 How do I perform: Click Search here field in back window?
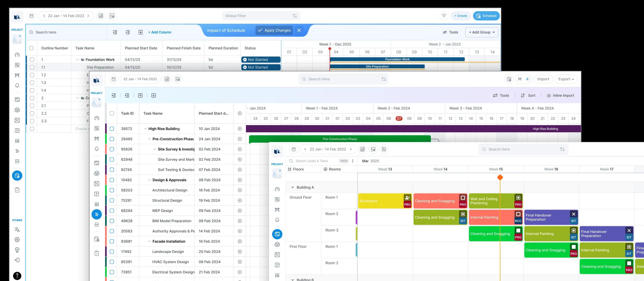click(x=66, y=32)
